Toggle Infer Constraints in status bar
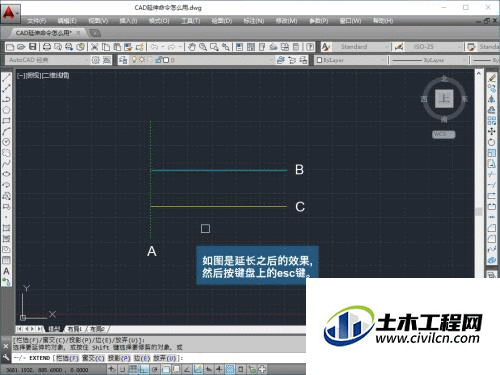 click(112, 369)
